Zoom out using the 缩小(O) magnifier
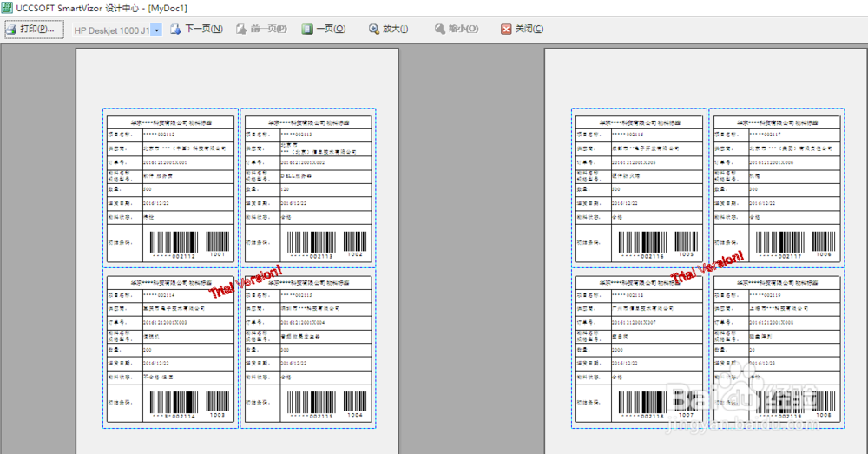868x454 pixels. pyautogui.click(x=457, y=29)
